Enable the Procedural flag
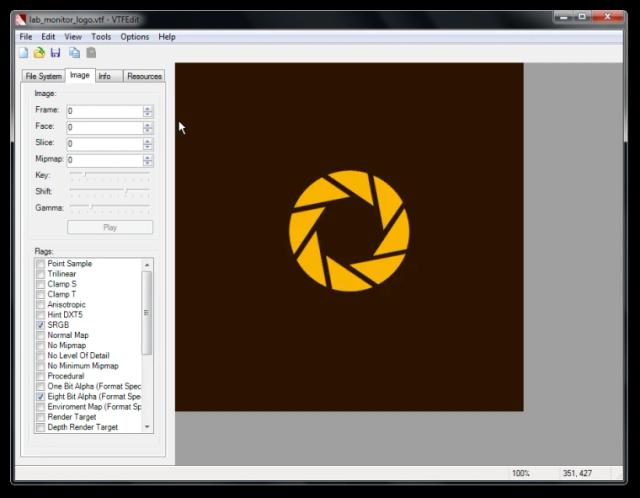Screen dimensions: 640x498 [x=40, y=376]
